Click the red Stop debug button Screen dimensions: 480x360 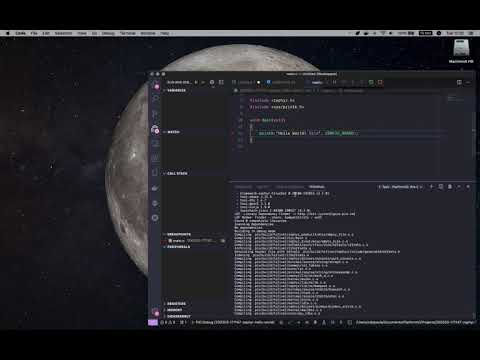(380, 82)
